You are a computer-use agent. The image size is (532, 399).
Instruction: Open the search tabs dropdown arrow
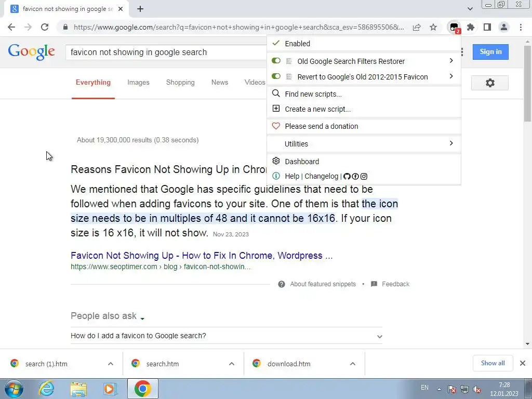click(470, 9)
